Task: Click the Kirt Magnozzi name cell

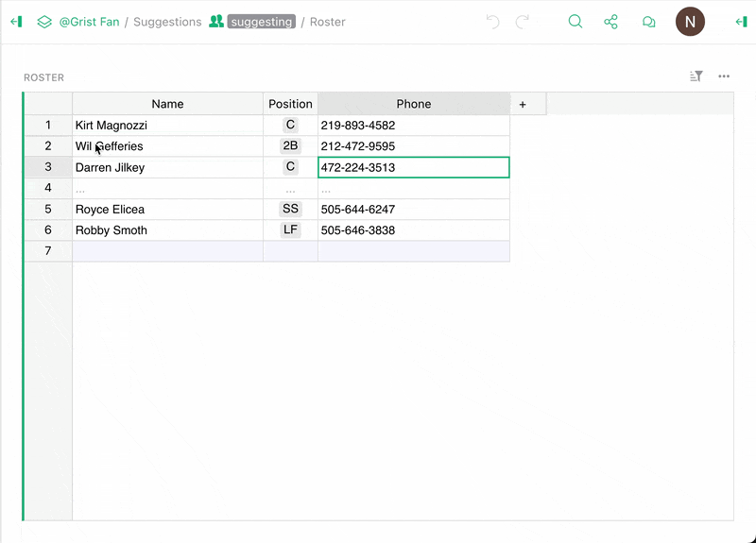Action: pyautogui.click(x=167, y=126)
